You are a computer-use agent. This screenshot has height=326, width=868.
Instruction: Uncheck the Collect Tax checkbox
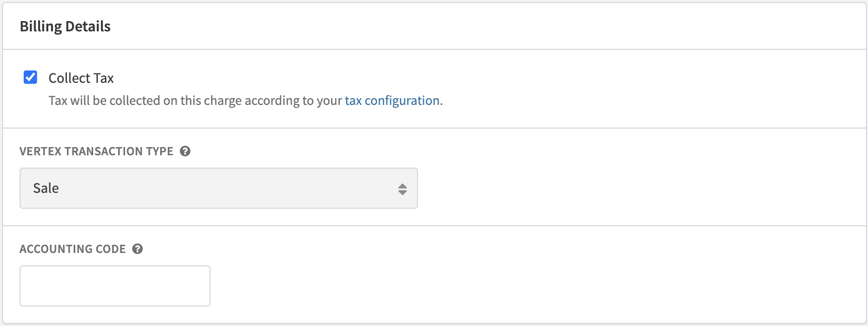click(30, 77)
